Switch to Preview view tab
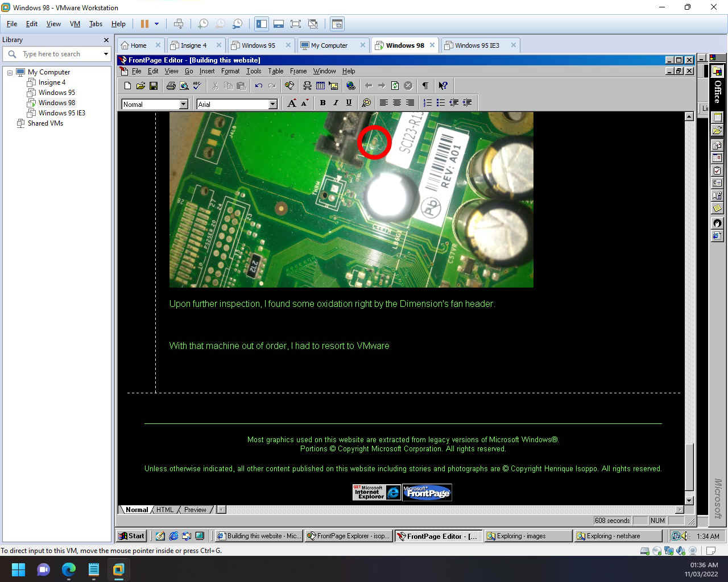 (195, 510)
